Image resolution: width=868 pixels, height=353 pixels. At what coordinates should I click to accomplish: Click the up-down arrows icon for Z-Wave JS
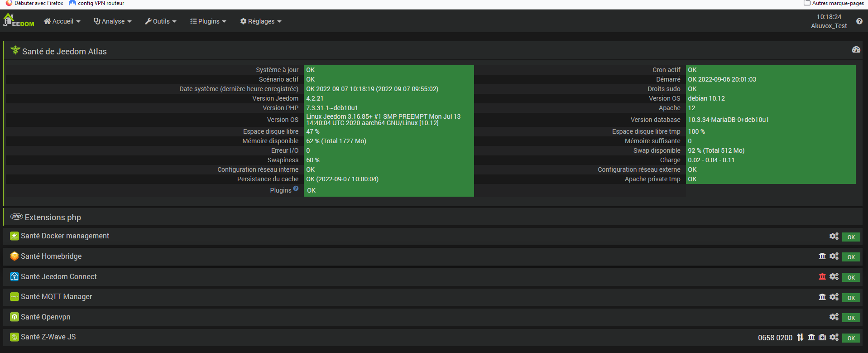(x=800, y=337)
